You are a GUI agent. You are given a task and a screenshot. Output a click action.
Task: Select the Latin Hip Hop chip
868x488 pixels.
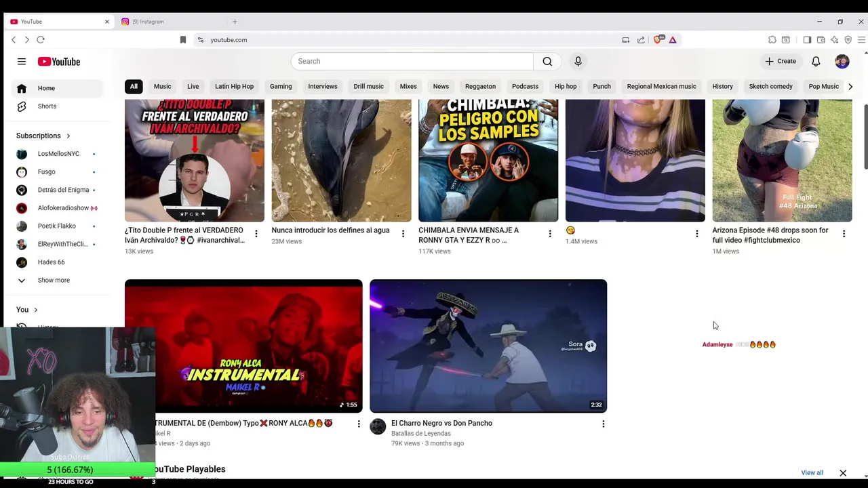click(234, 86)
